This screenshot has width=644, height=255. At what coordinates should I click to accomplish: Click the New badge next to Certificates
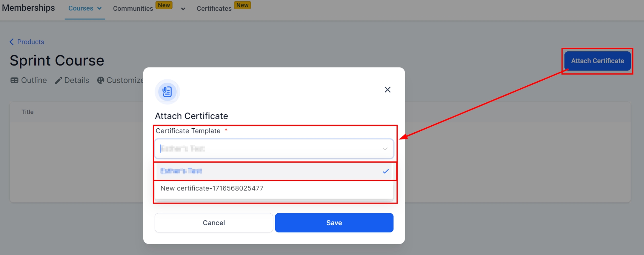coord(242,5)
